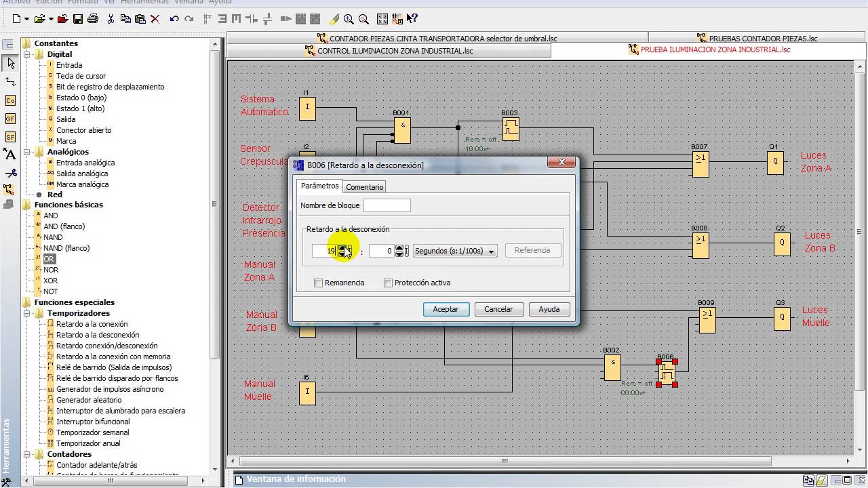The image size is (868, 488).
Task: Open the dropdown arrow beside New file
Action: (26, 19)
